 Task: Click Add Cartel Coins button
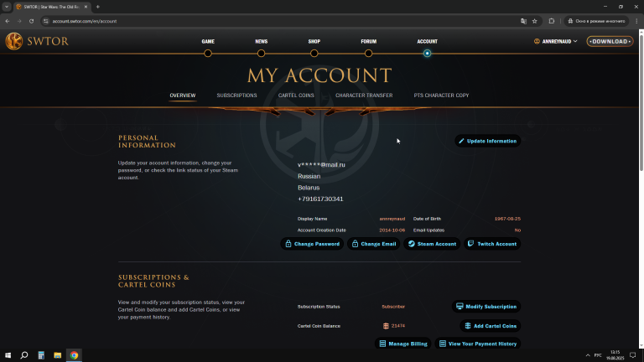pyautogui.click(x=491, y=326)
